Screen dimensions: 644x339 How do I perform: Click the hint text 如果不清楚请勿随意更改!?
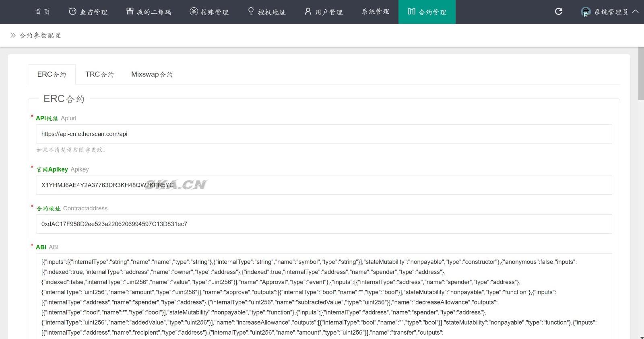71,150
